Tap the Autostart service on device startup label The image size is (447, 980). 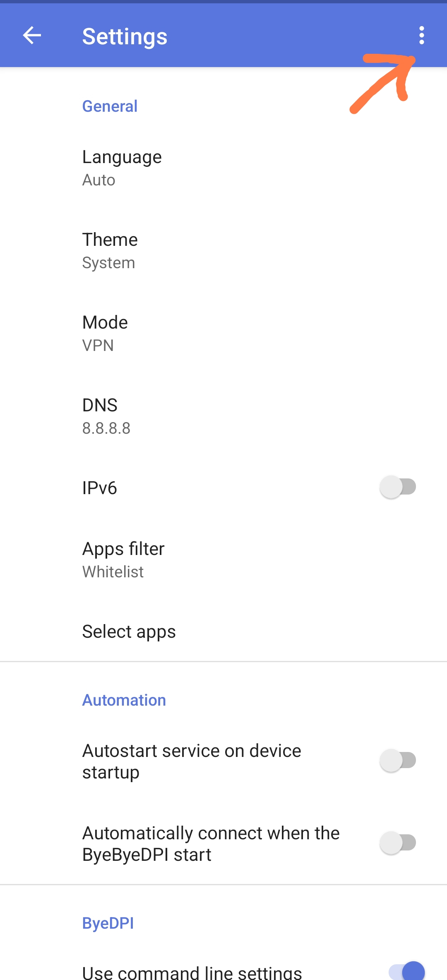pyautogui.click(x=192, y=761)
